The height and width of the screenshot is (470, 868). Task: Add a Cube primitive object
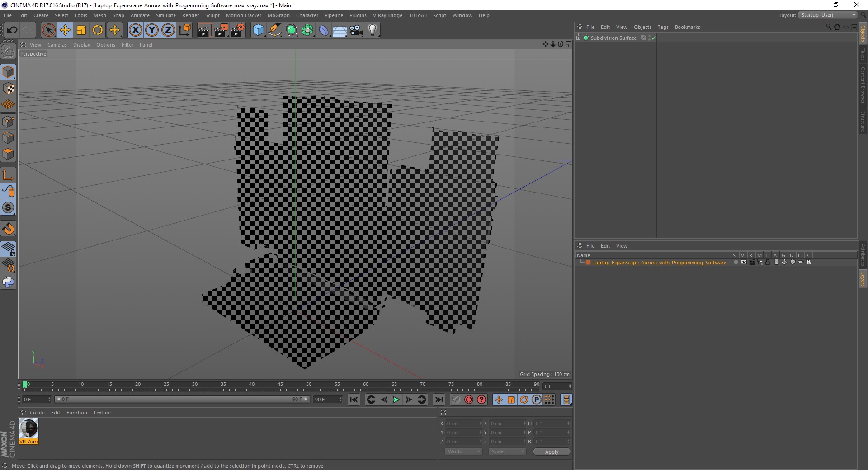258,30
